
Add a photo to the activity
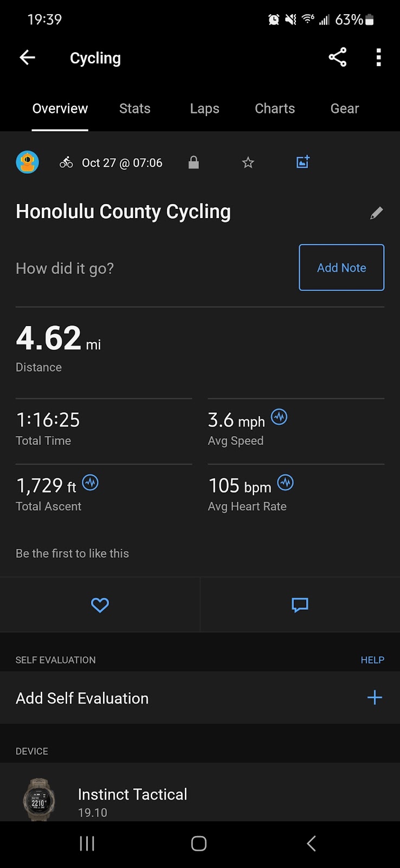pos(303,162)
